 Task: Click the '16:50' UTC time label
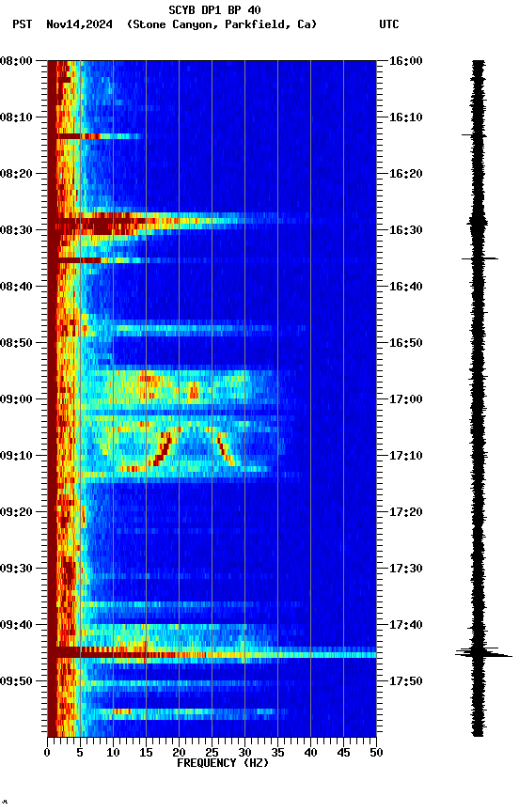coord(406,343)
